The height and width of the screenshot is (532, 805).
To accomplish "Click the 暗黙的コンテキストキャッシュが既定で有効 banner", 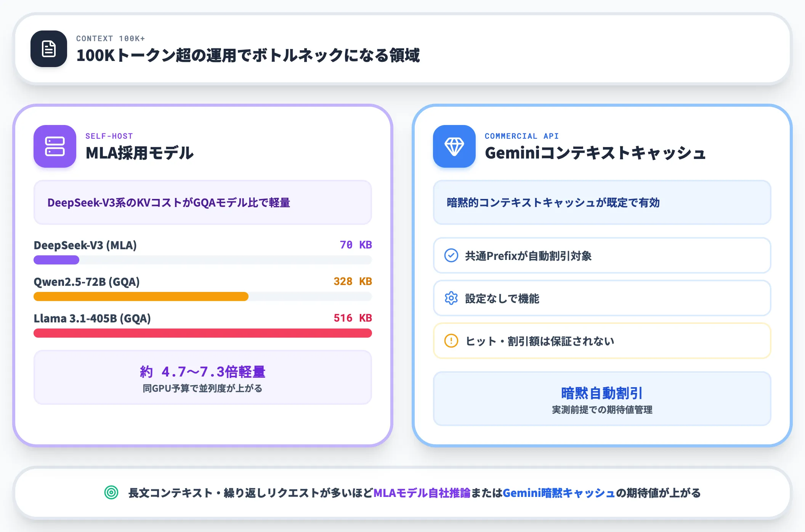I will click(x=602, y=202).
